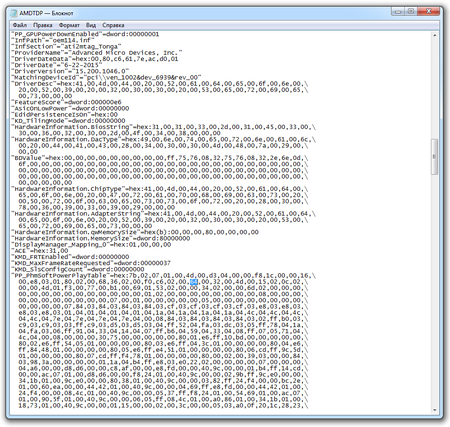Open the Справка menu
Viewport: 450px width, 427px height.
113,25
